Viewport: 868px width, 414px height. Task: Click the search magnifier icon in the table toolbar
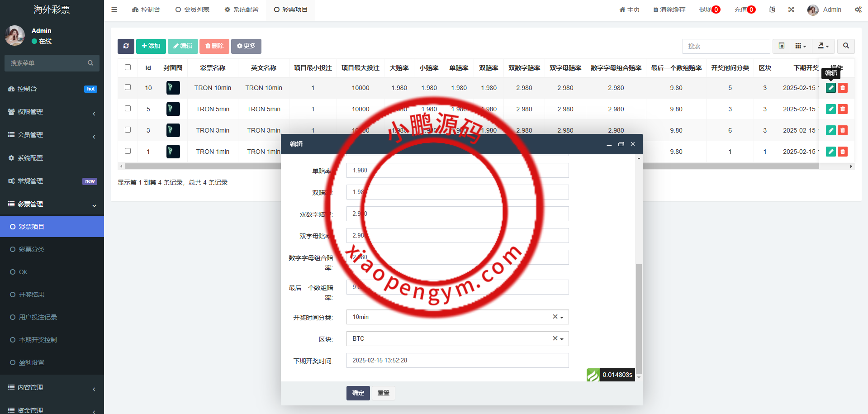tap(846, 46)
